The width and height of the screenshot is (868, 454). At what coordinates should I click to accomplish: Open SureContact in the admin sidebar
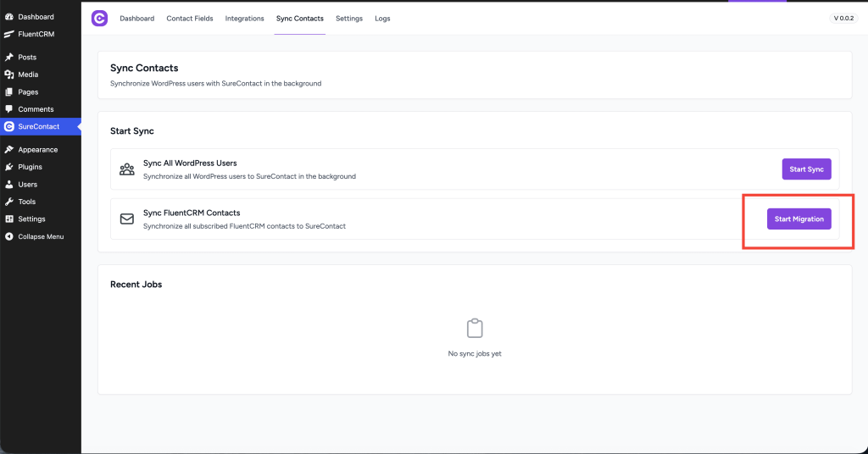(x=38, y=126)
